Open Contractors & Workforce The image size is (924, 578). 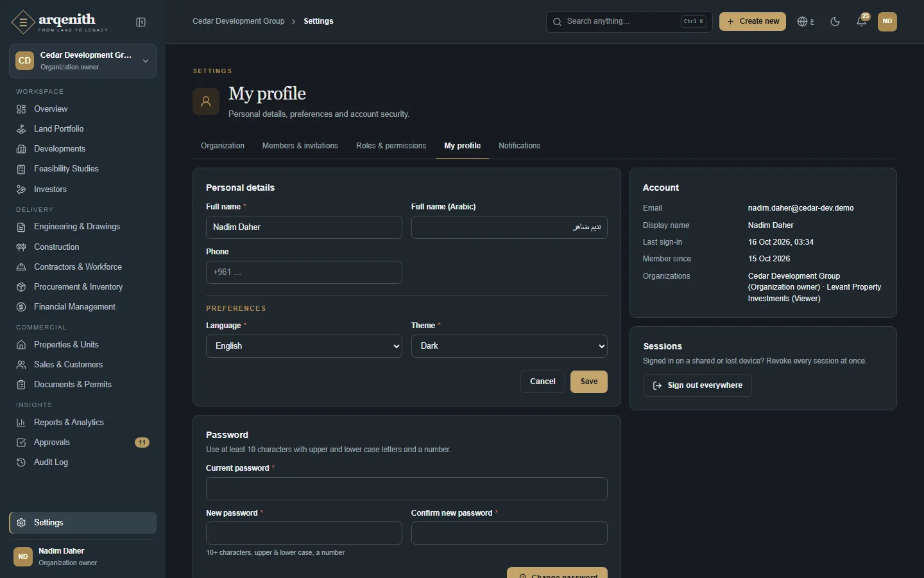83,267
